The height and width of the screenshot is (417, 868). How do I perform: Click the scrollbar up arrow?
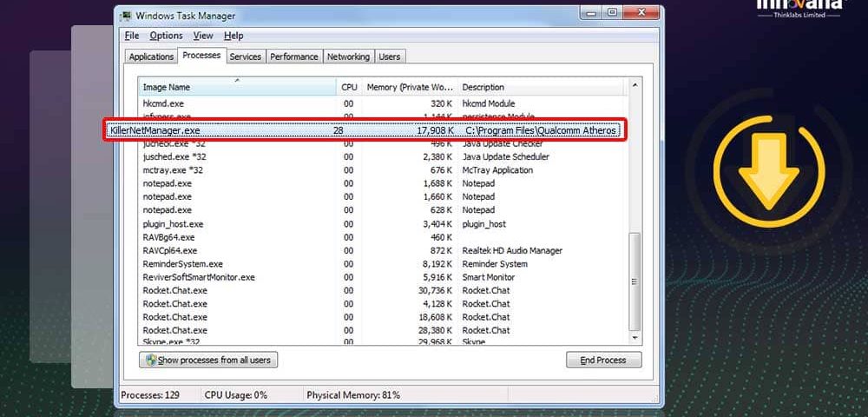(x=635, y=85)
